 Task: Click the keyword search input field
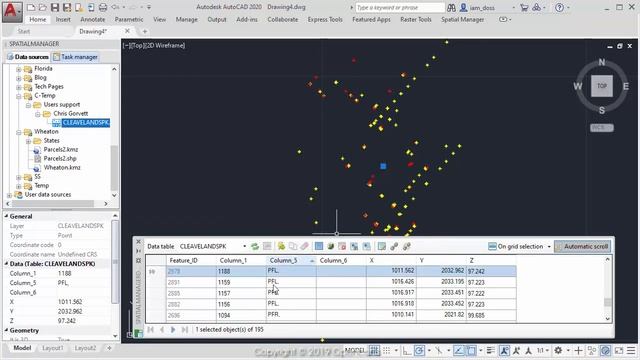click(x=399, y=7)
